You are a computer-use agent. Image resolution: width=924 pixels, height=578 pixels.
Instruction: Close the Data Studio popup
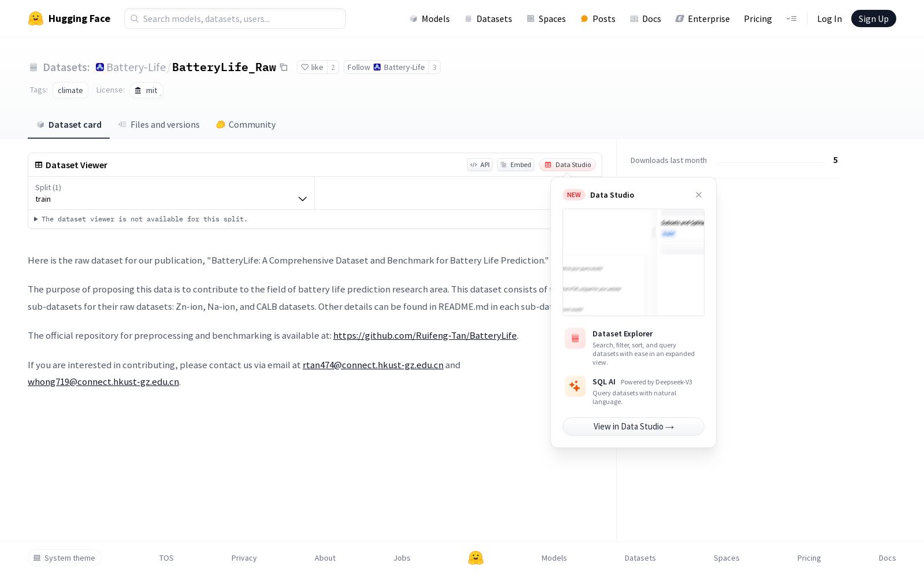pyautogui.click(x=699, y=195)
